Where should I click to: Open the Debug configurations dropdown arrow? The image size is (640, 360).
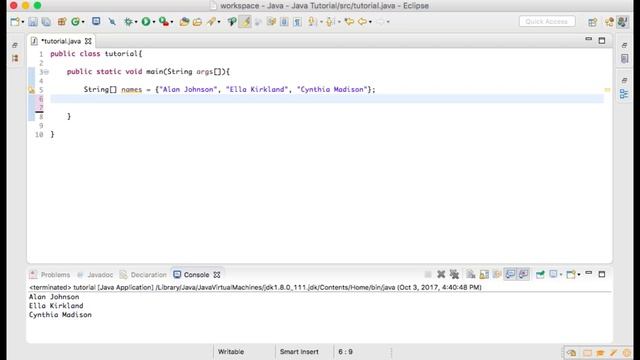point(136,22)
